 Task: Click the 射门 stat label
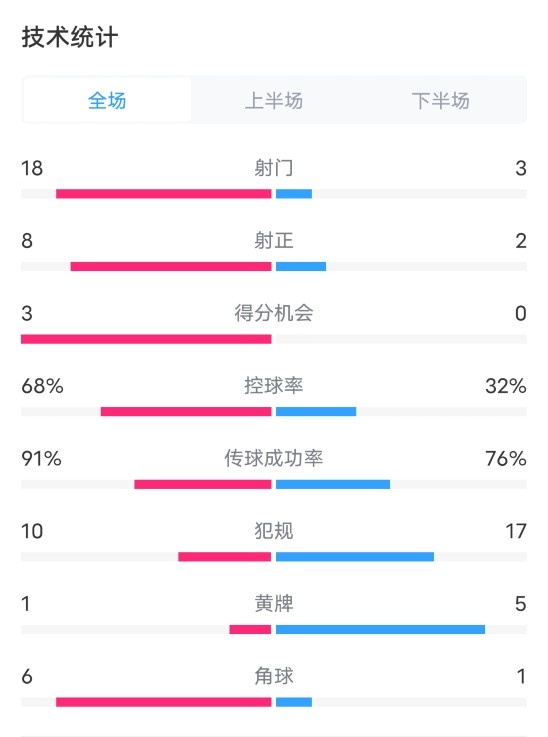tap(274, 168)
